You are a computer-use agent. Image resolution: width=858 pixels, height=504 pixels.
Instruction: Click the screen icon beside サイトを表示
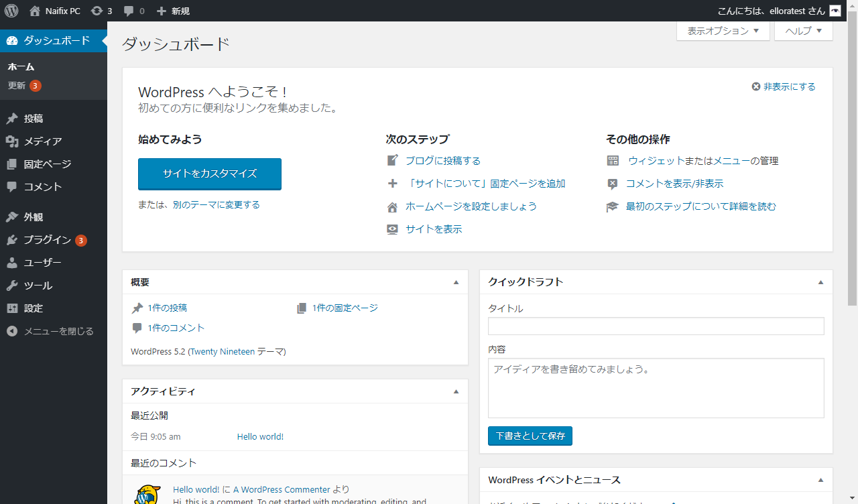coord(393,229)
